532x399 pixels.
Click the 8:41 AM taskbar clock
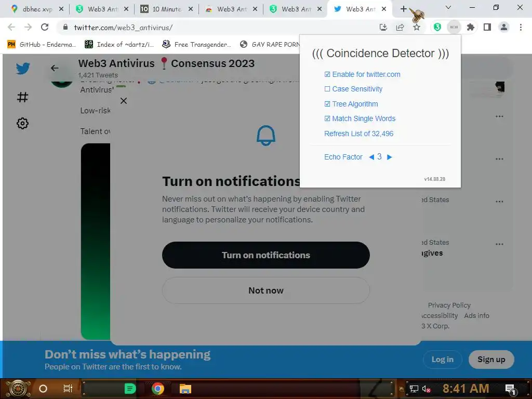tap(465, 389)
